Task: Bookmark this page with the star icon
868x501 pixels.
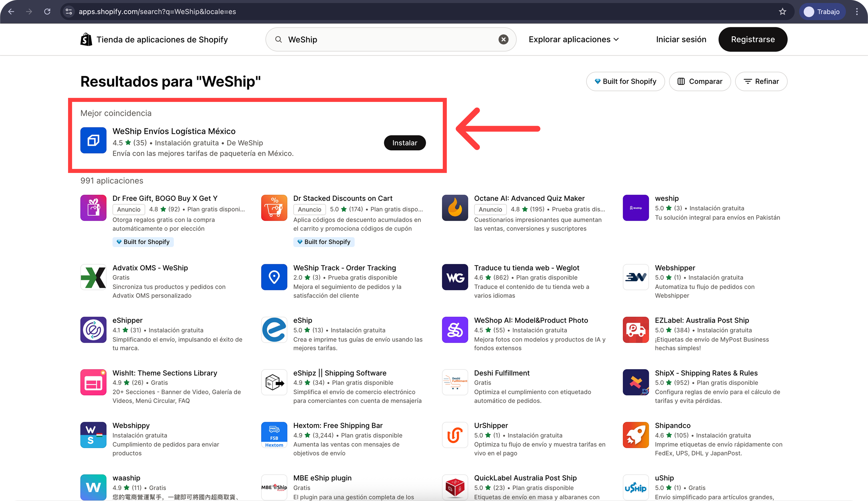Action: pyautogui.click(x=782, y=12)
